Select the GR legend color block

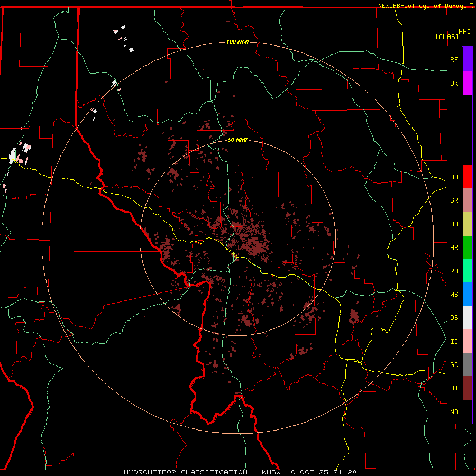[467, 200]
